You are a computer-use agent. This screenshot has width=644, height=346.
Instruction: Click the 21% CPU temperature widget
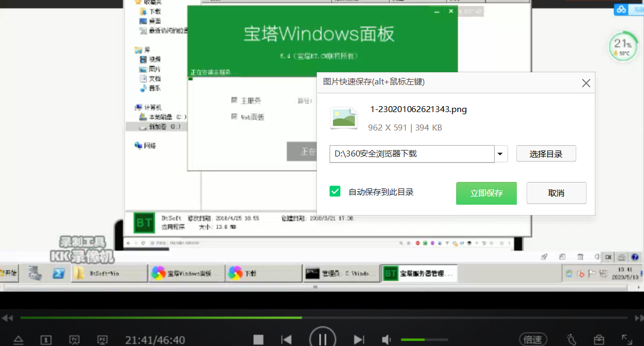coord(623,47)
